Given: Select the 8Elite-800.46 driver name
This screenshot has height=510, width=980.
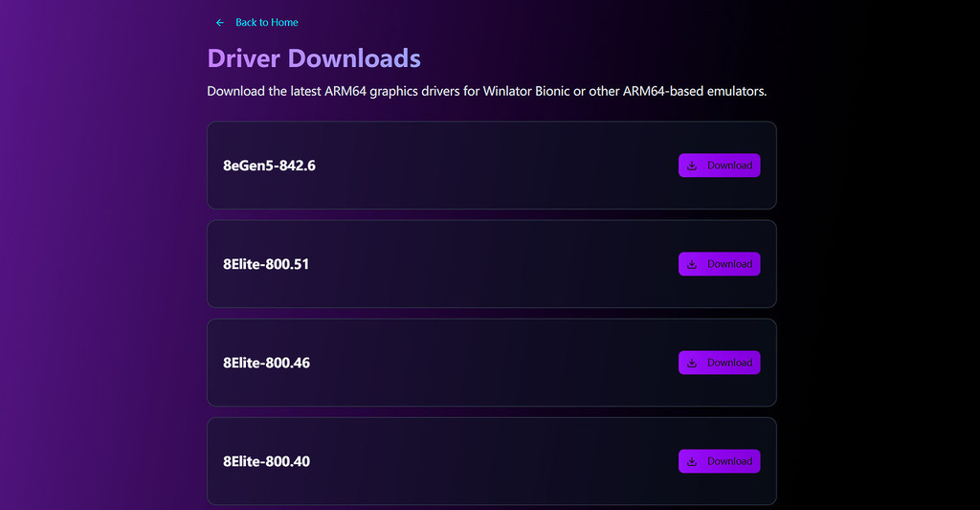Looking at the screenshot, I should pyautogui.click(x=266, y=363).
